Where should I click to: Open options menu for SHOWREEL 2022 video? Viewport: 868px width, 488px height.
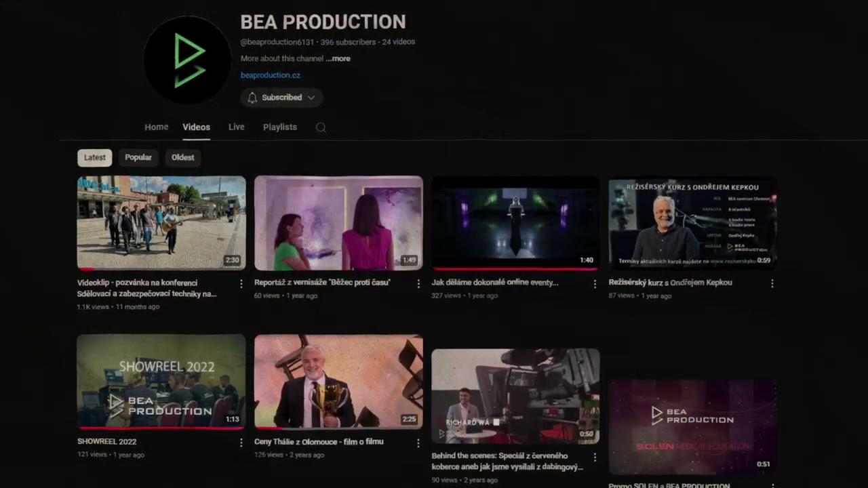[x=241, y=443]
